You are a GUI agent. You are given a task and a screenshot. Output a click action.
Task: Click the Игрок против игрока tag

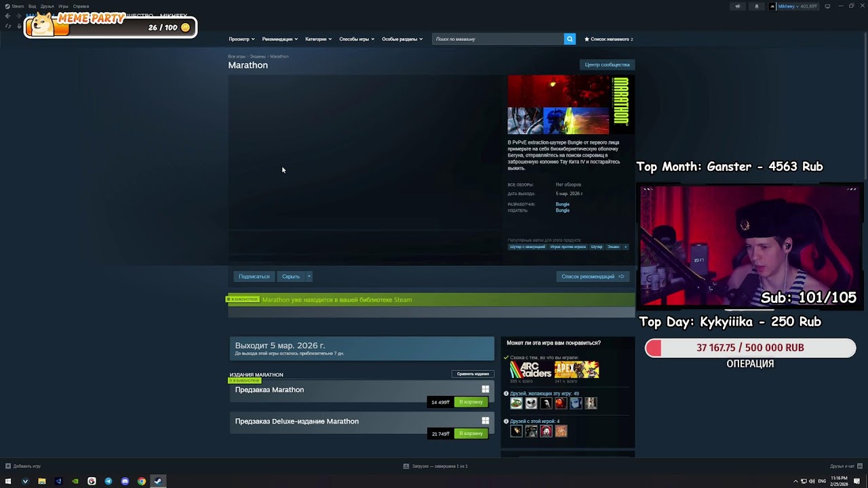point(568,247)
